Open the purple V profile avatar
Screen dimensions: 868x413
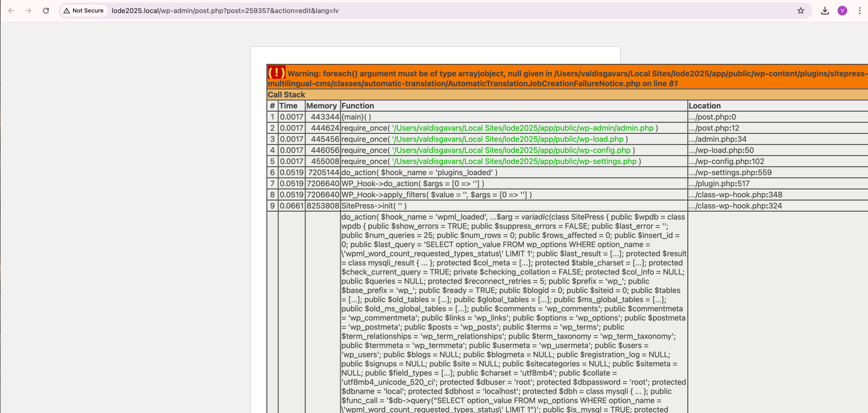(x=842, y=11)
